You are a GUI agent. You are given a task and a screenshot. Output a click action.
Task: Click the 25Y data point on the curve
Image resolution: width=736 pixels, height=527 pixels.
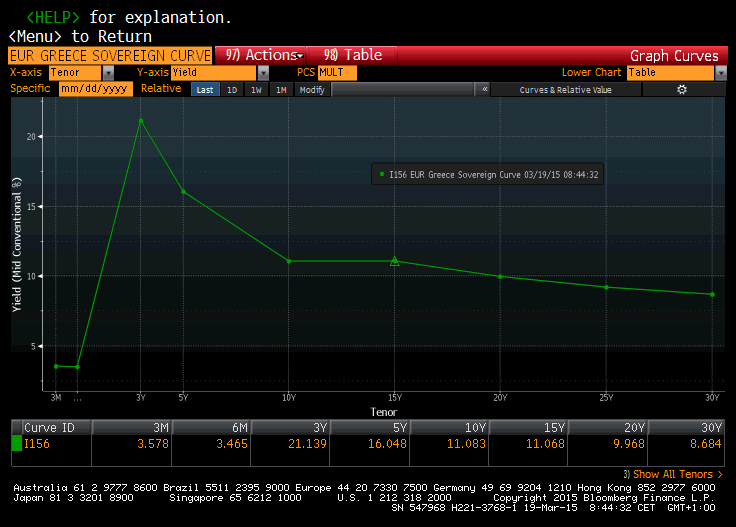(606, 287)
